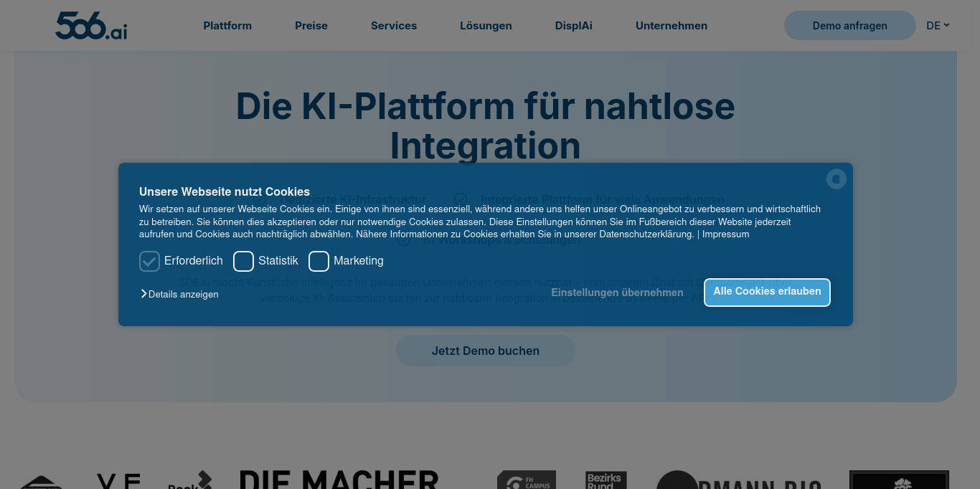The width and height of the screenshot is (980, 489).
Task: Enable the Statistik cookie checkbox
Action: point(244,261)
